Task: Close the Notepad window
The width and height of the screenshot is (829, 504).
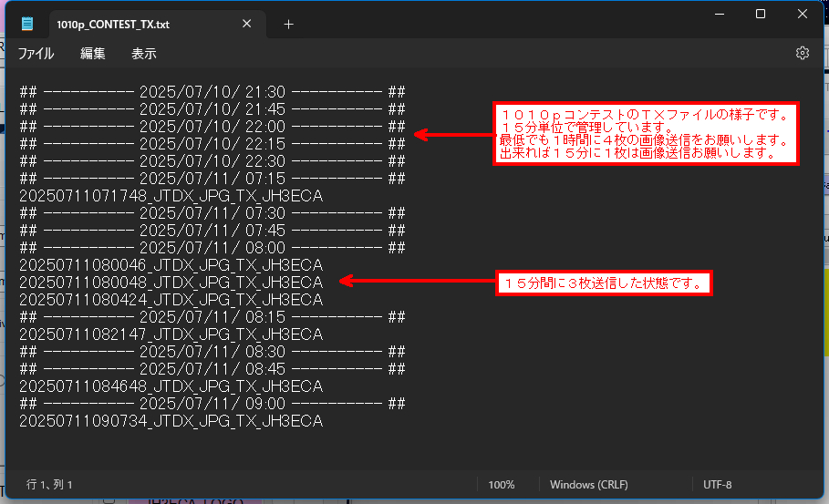Action: click(802, 15)
